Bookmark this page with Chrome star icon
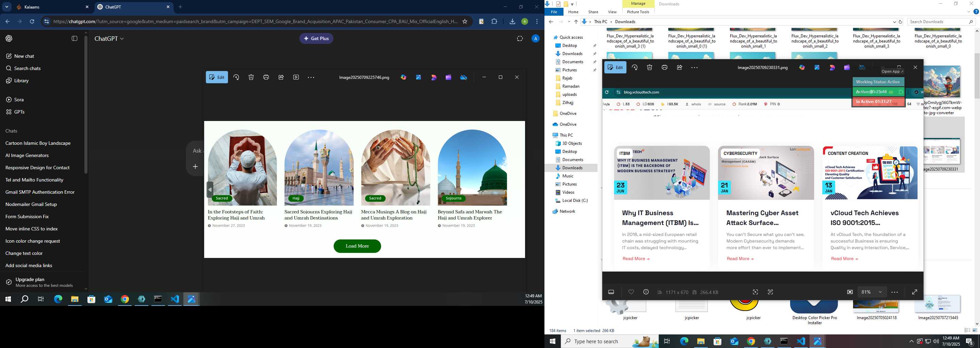 464,22
